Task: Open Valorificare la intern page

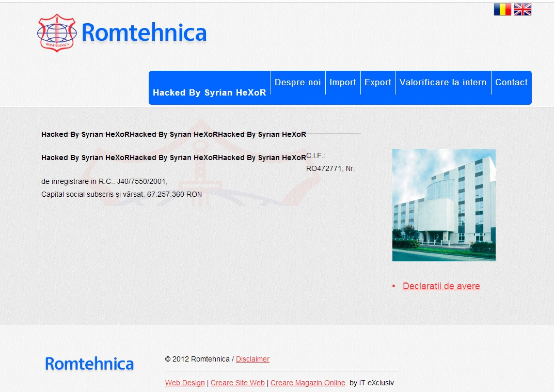Action: (x=443, y=83)
